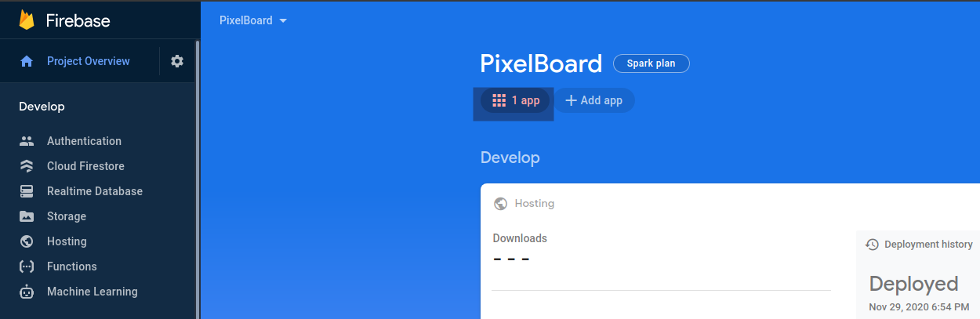Screen dimensions: 980x319
Task: Click the Cloud Firestore waves icon
Action: tap(27, 166)
